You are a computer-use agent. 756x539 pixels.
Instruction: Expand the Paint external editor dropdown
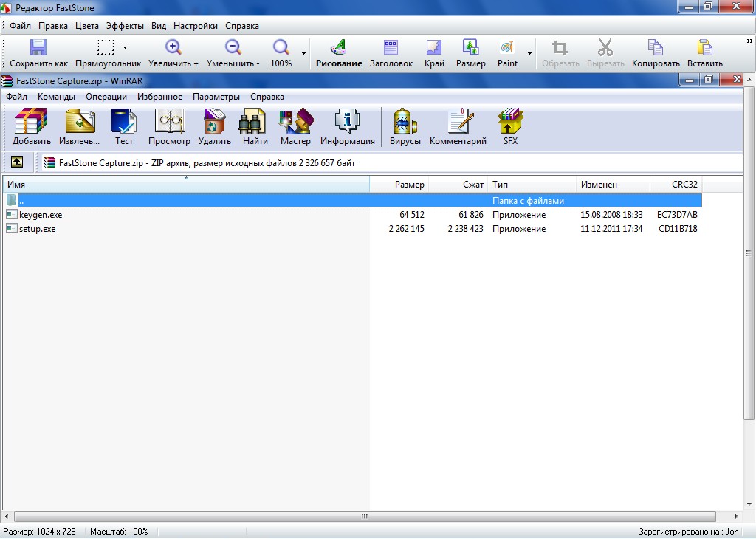click(530, 53)
